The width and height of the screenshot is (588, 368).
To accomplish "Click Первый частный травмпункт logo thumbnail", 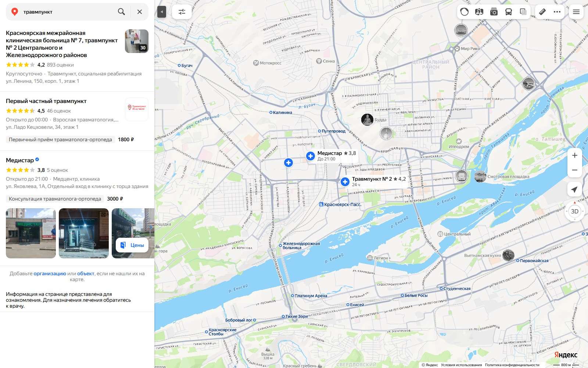I will (137, 109).
